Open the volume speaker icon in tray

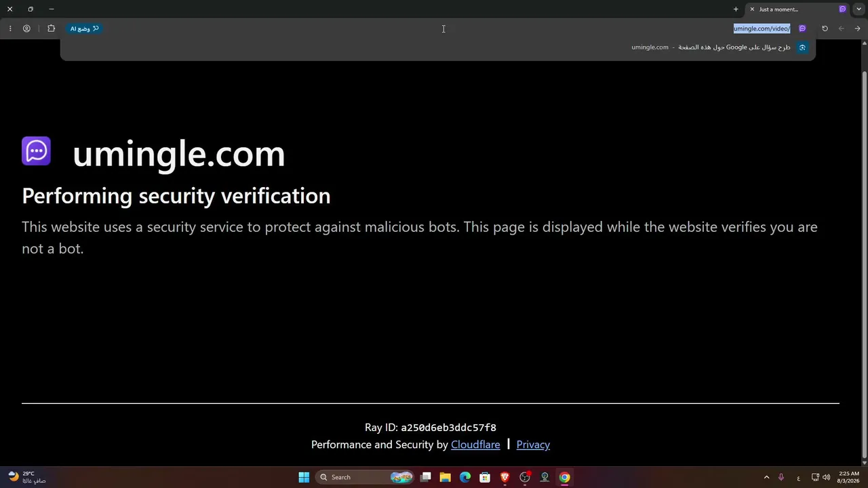[x=826, y=477]
